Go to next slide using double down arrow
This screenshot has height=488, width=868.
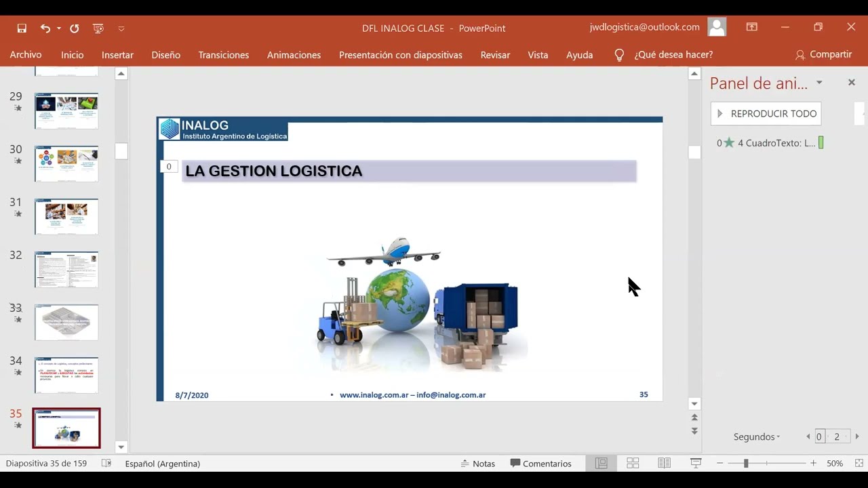(x=694, y=431)
